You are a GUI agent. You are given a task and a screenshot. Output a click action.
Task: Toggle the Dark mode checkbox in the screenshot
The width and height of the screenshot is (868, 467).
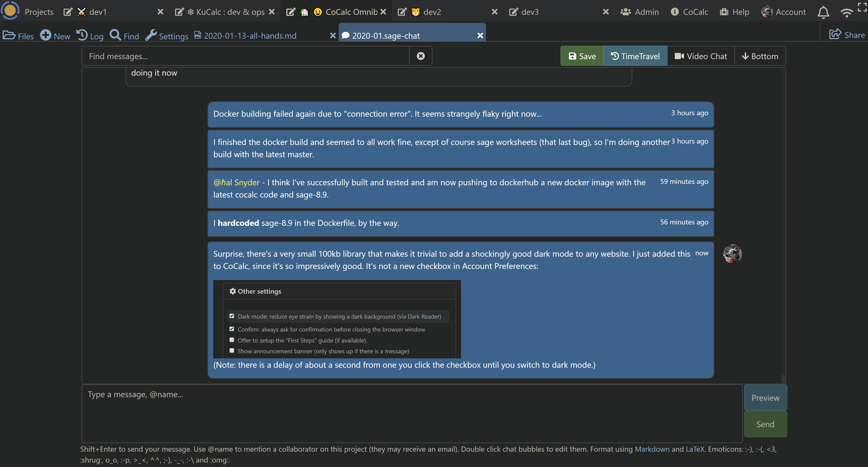click(x=232, y=316)
